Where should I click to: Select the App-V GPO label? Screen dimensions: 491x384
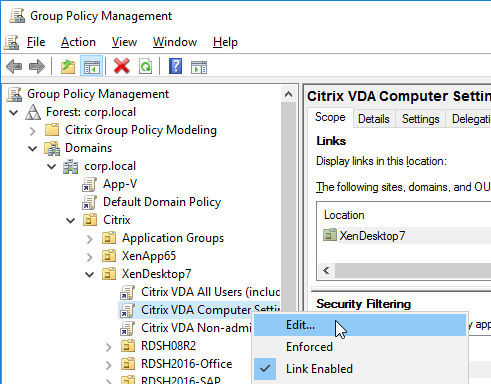pos(120,184)
